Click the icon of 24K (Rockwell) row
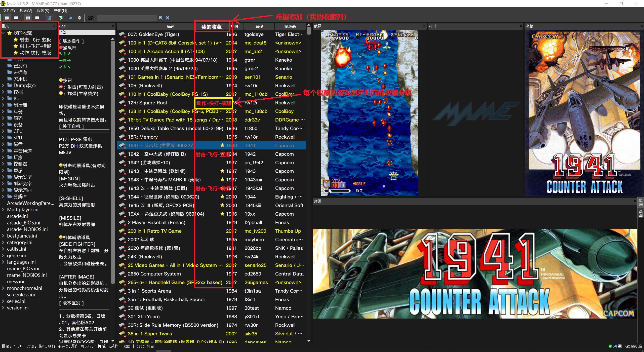 tap(122, 257)
